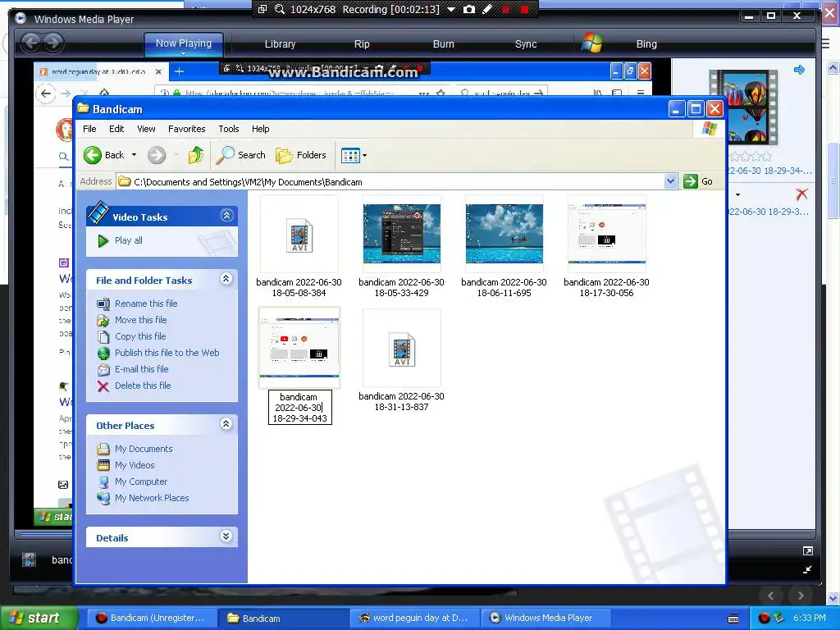Choose Move this file task
840x630 pixels.
pyautogui.click(x=141, y=320)
